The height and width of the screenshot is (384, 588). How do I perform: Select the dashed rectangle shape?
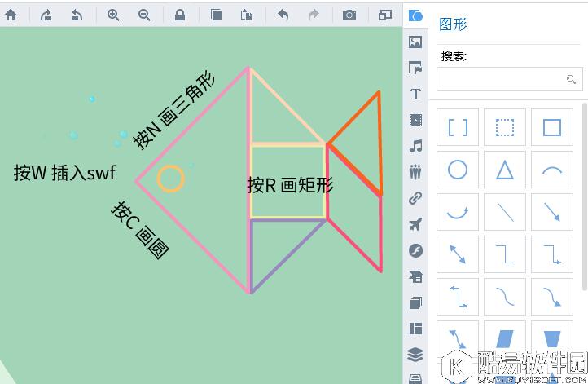[x=505, y=127]
